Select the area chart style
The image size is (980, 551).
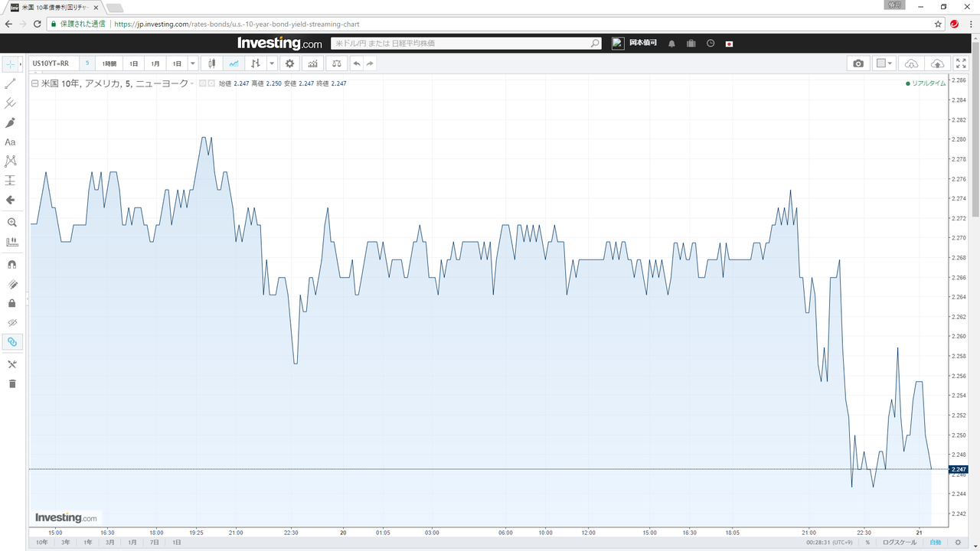[234, 64]
